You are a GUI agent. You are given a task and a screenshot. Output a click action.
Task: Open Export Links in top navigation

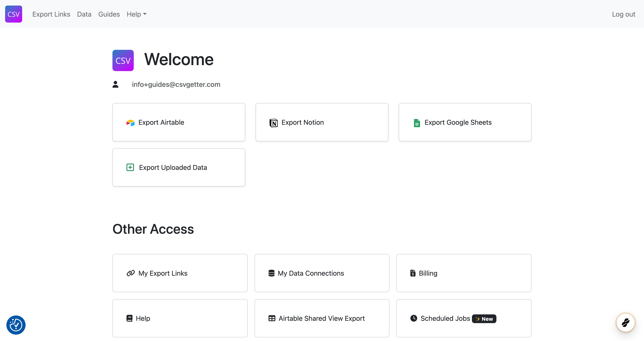(51, 14)
